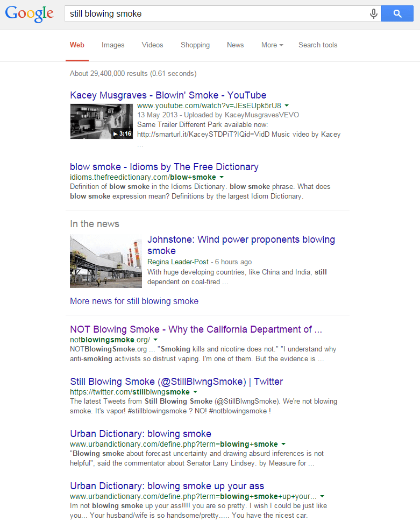Expand the arrow next to idioms.thefreedictionary.com URL
The image size is (420, 521).
pos(222,178)
